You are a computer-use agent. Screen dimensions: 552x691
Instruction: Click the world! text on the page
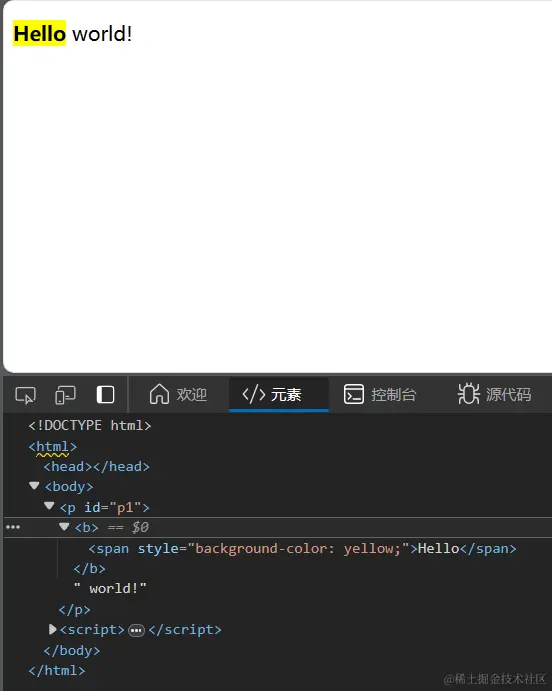102,34
